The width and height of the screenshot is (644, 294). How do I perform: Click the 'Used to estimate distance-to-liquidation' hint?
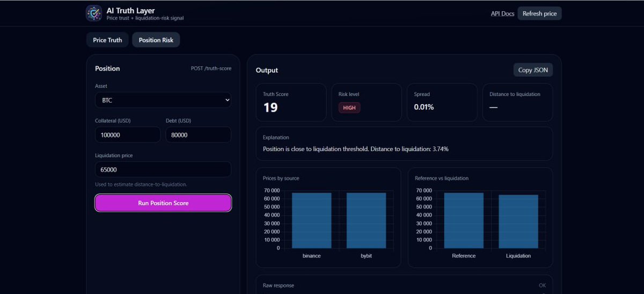click(141, 184)
